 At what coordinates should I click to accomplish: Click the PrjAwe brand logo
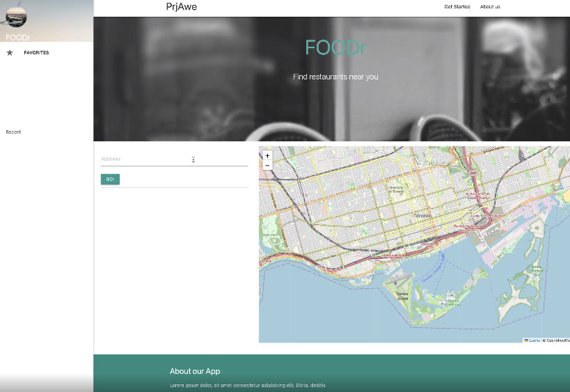tap(181, 7)
